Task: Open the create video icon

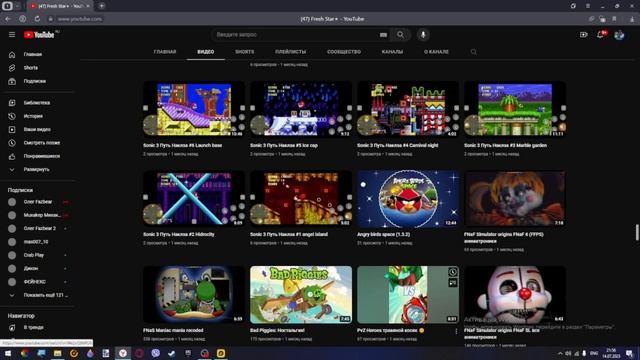Action: click(x=584, y=35)
